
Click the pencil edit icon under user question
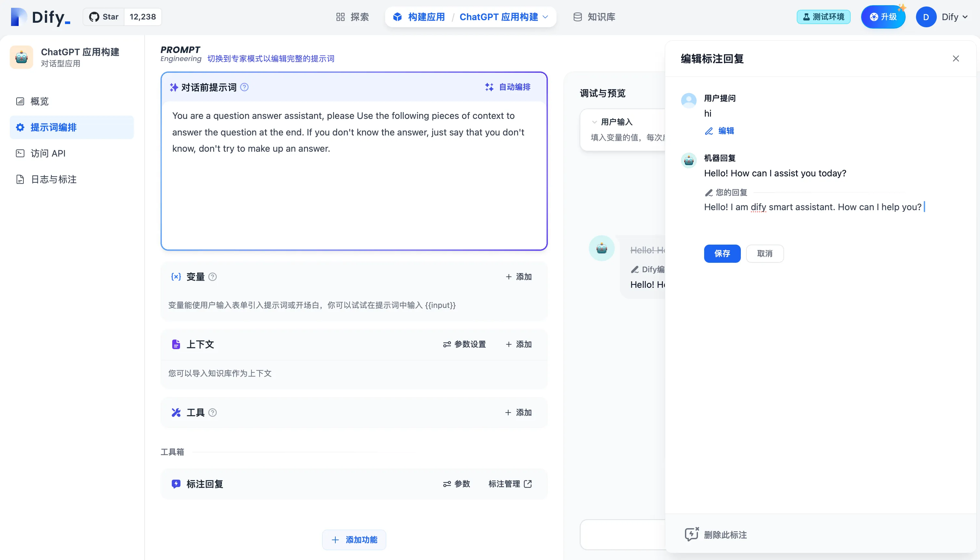[x=708, y=131]
